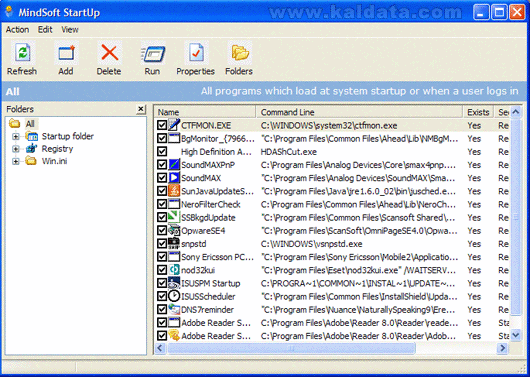Uncheck the NeroFilterCheck entry
The width and height of the screenshot is (530, 377).
(x=162, y=204)
